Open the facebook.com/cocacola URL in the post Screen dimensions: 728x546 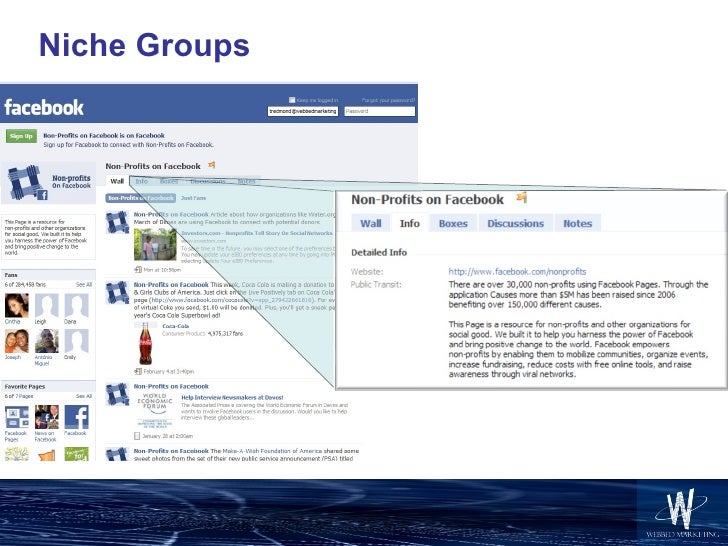point(233,300)
